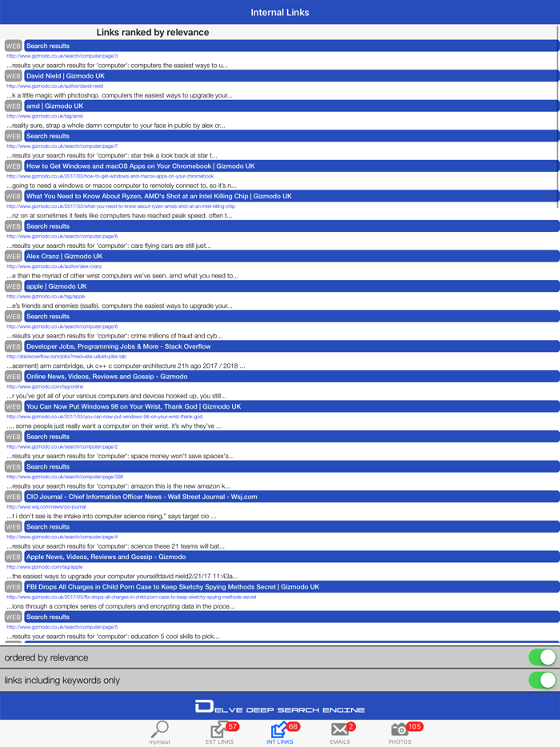This screenshot has width=560, height=747.
Task: Open CIO Journal Wall Street Journal result
Action: [x=292, y=497]
